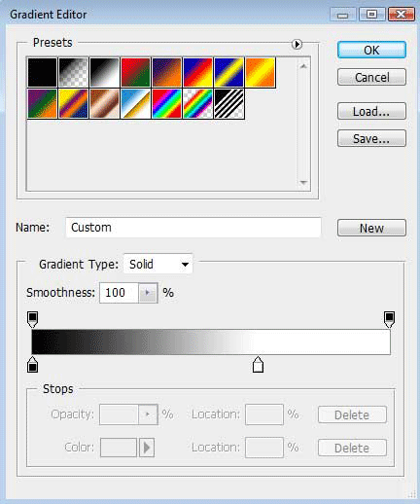Open the Smoothness slider popup arrow
Screen dimensions: 420x504
pyautogui.click(x=148, y=293)
